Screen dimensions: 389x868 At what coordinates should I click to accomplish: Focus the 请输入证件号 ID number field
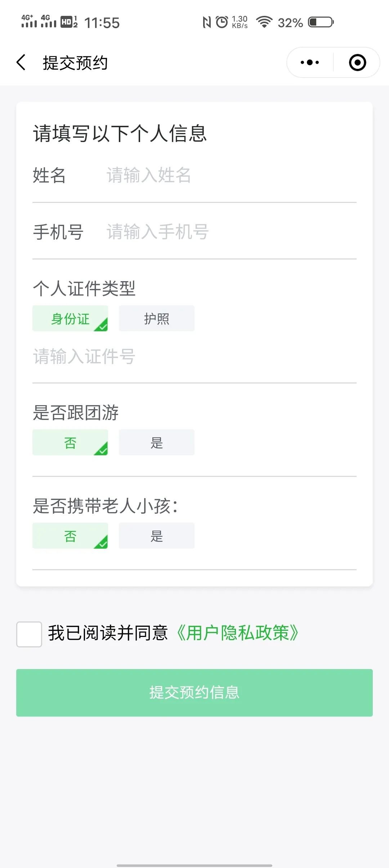click(x=194, y=356)
